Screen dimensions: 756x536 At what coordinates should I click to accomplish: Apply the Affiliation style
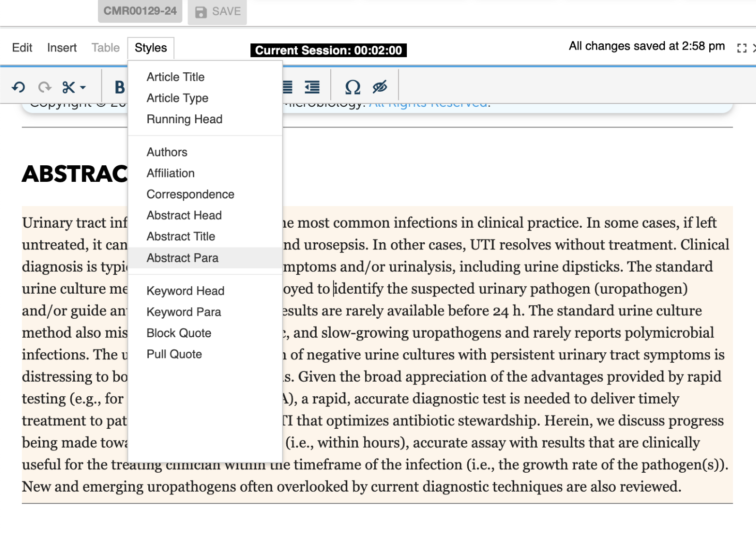point(205,173)
